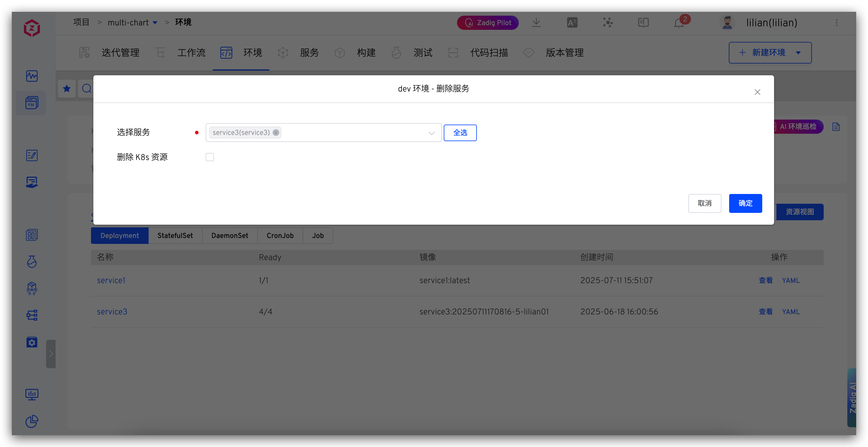This screenshot has width=868, height=447.
Task: Click the notification bell icon
Action: click(x=679, y=23)
